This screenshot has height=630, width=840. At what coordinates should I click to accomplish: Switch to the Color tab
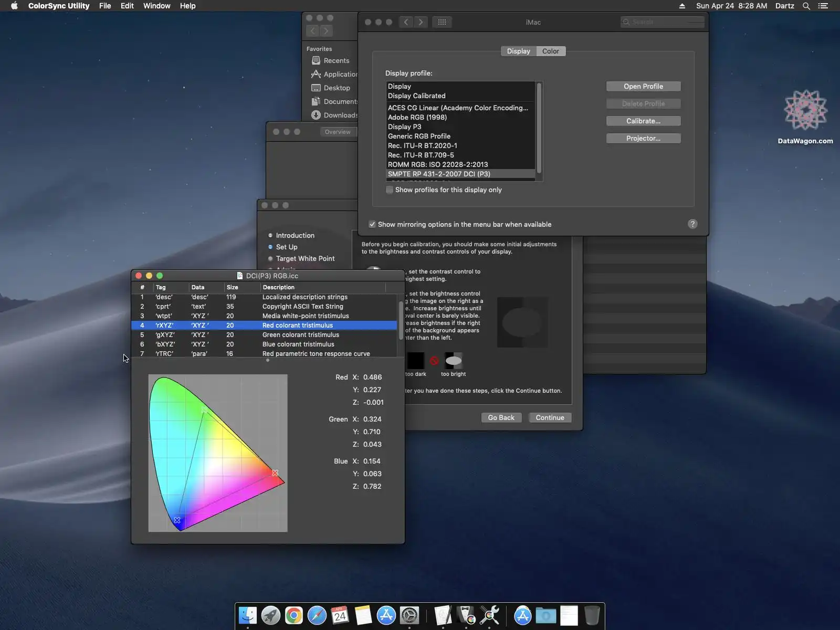[x=551, y=51]
